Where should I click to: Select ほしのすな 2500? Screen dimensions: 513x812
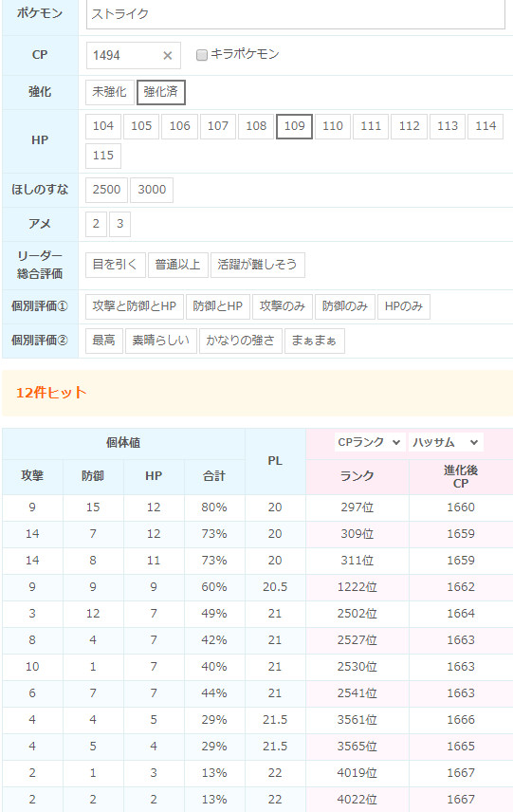(x=106, y=190)
